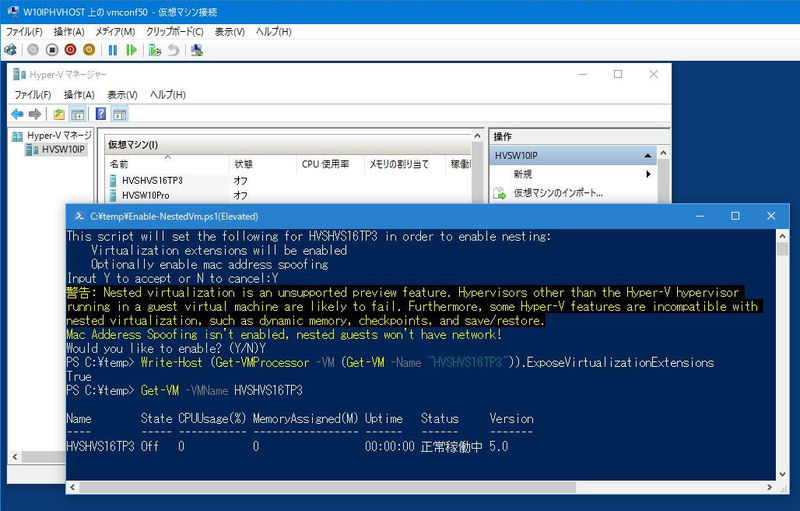This screenshot has width=800, height=511.
Task: Click PowerShell vertical scrollbar down arrow
Action: click(782, 474)
